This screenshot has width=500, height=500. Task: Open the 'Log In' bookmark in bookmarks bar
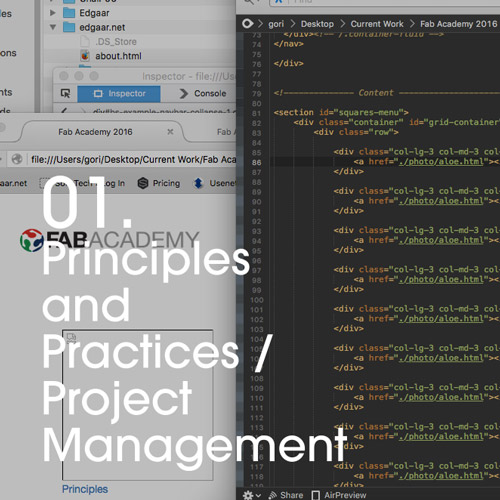click(113, 183)
